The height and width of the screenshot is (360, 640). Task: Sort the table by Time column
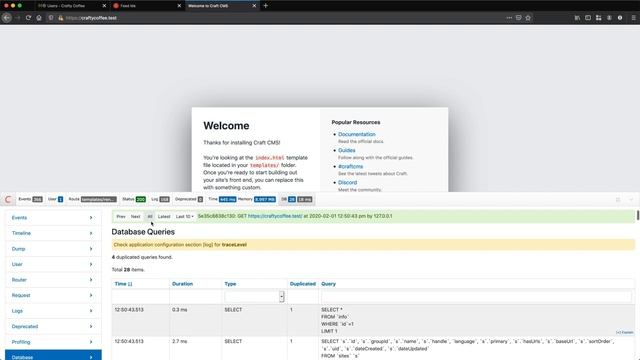(x=123, y=284)
